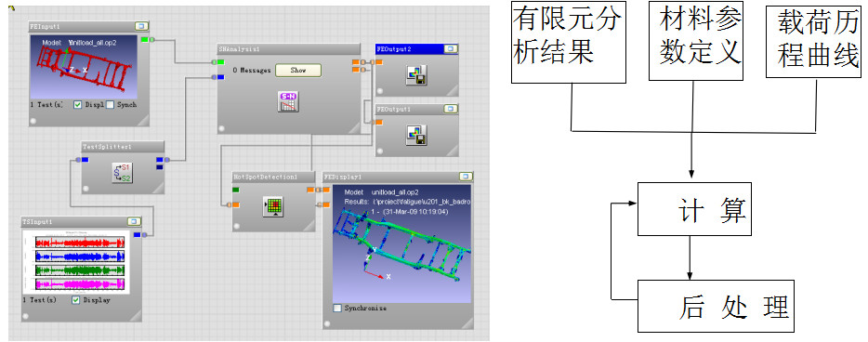Toggle the Display checkbox in TSInput1
The width and height of the screenshot is (868, 342).
point(76,300)
